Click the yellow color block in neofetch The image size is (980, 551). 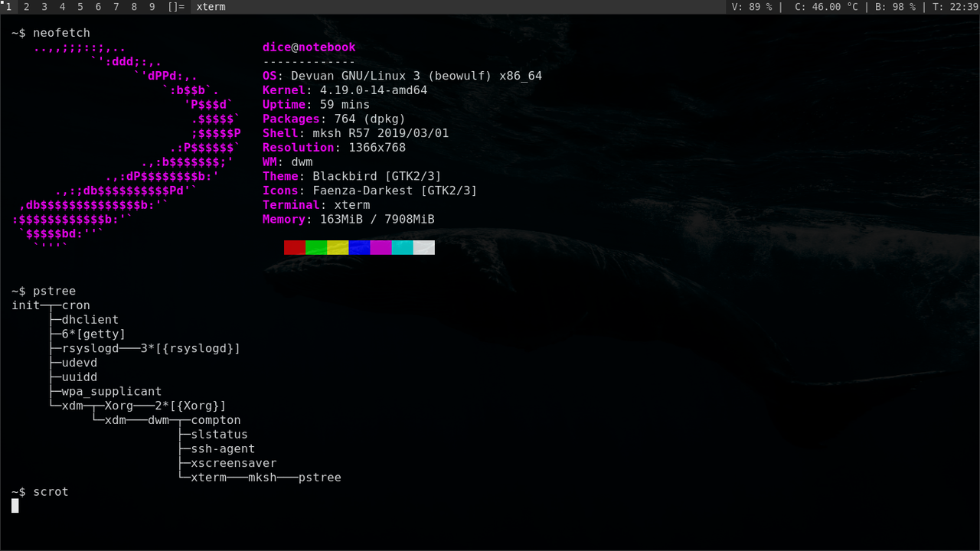point(338,247)
